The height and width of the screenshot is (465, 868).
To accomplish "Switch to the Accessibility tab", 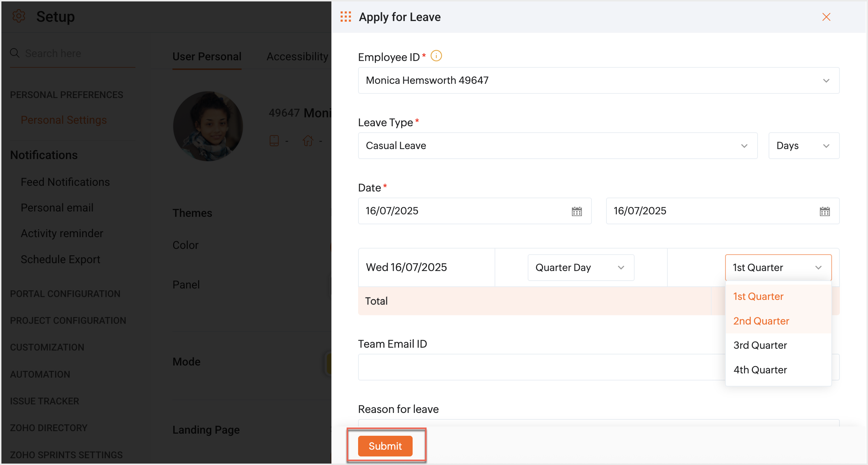I will [297, 56].
